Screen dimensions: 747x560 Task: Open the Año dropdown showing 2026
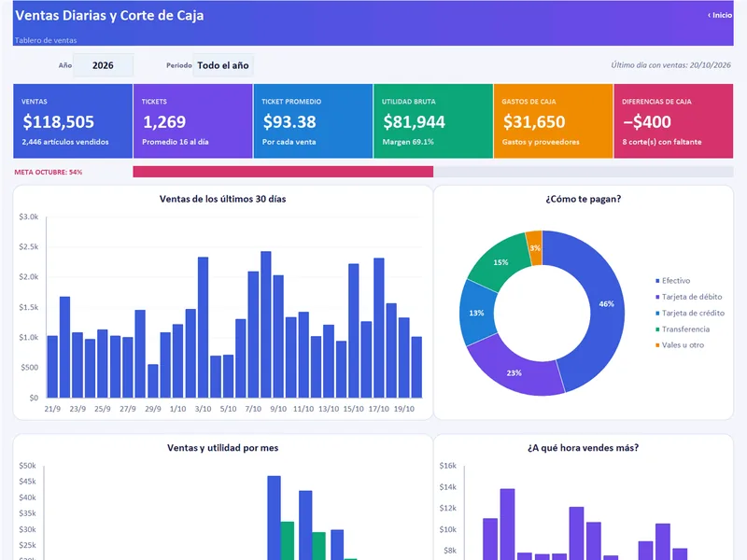click(x=103, y=65)
